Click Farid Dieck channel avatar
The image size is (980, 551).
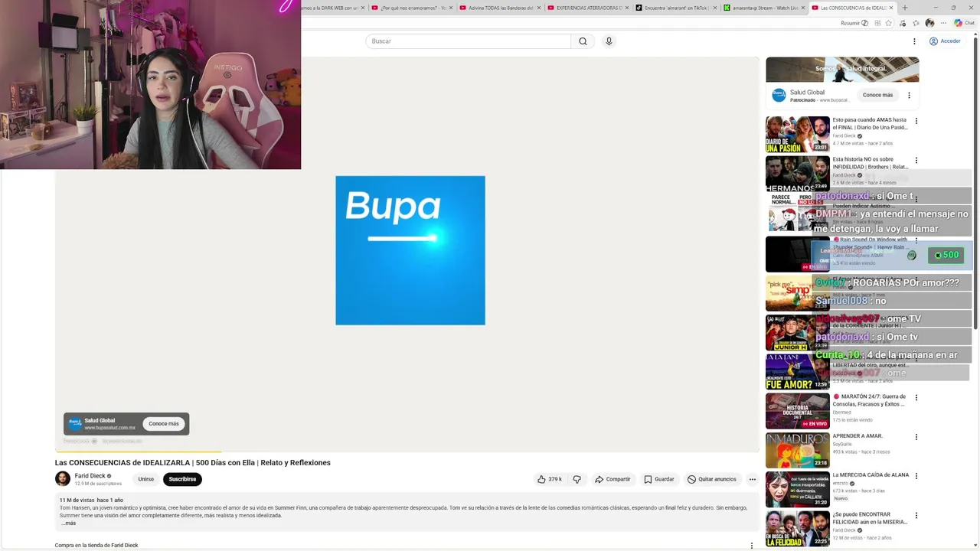(63, 479)
